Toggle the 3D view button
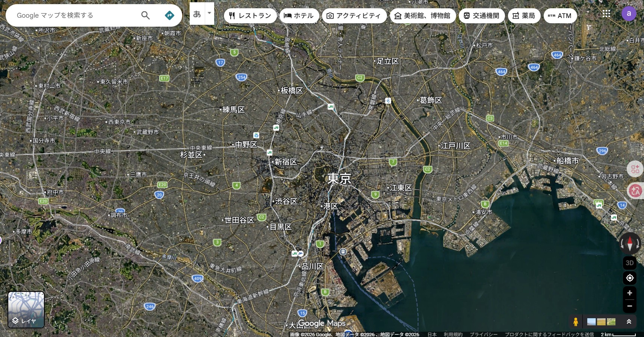The width and height of the screenshot is (644, 337). click(630, 263)
